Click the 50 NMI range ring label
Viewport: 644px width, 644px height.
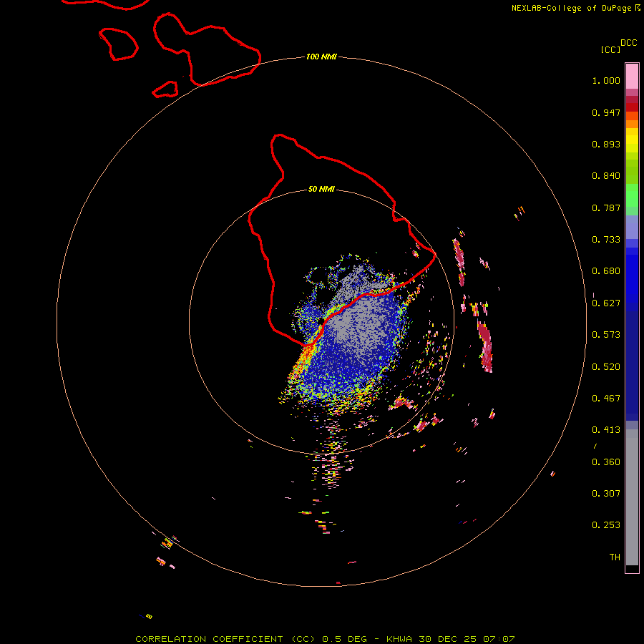321,190
